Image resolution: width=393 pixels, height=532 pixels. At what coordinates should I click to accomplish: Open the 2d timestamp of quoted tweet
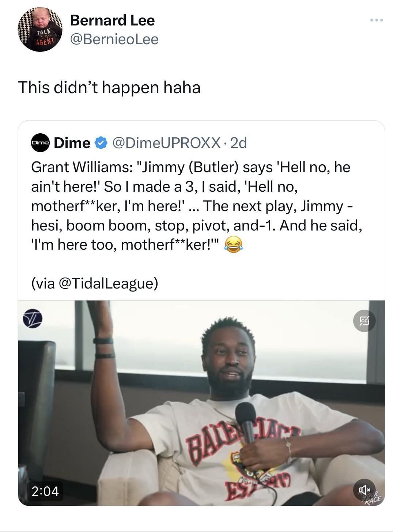click(x=239, y=143)
